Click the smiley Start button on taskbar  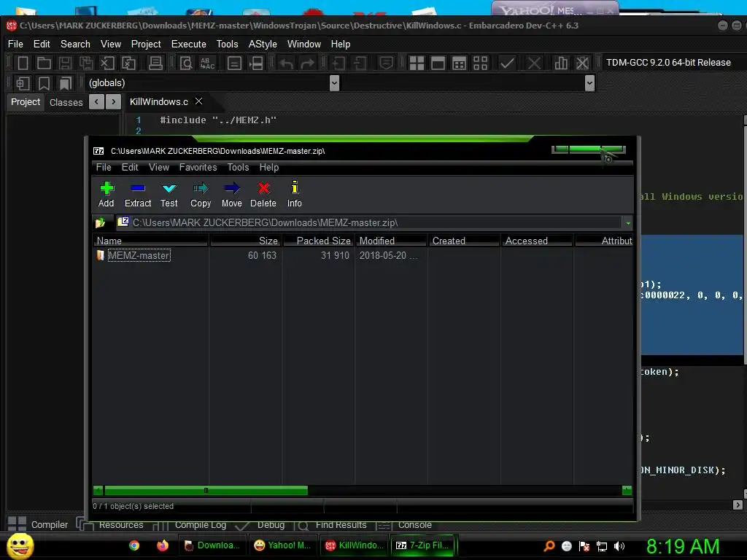pyautogui.click(x=20, y=545)
